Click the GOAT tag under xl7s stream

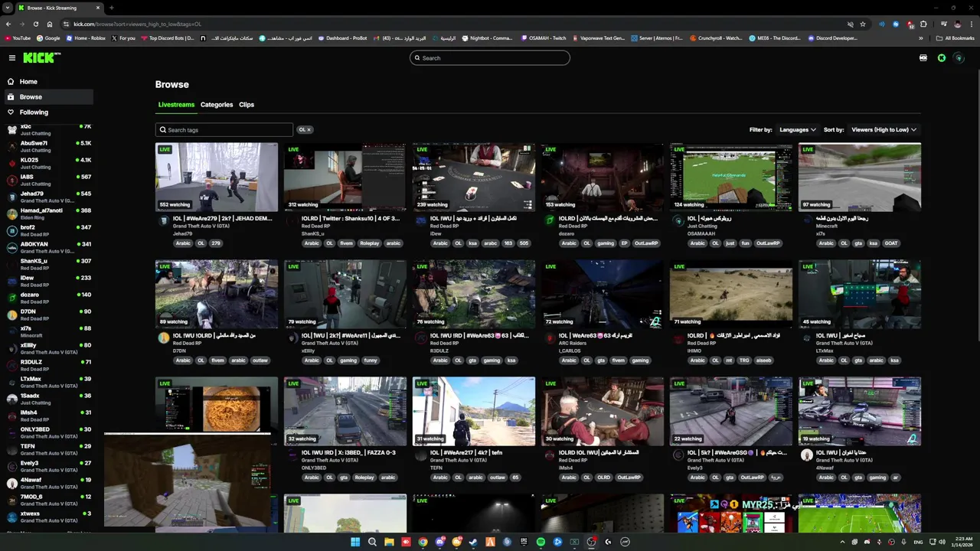tap(890, 243)
